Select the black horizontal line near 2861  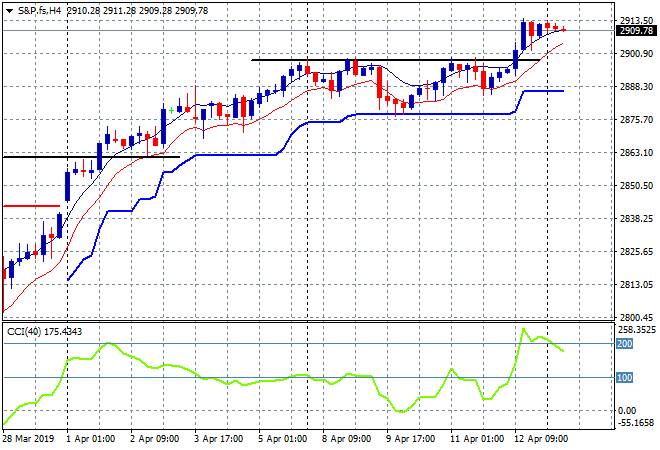point(91,157)
